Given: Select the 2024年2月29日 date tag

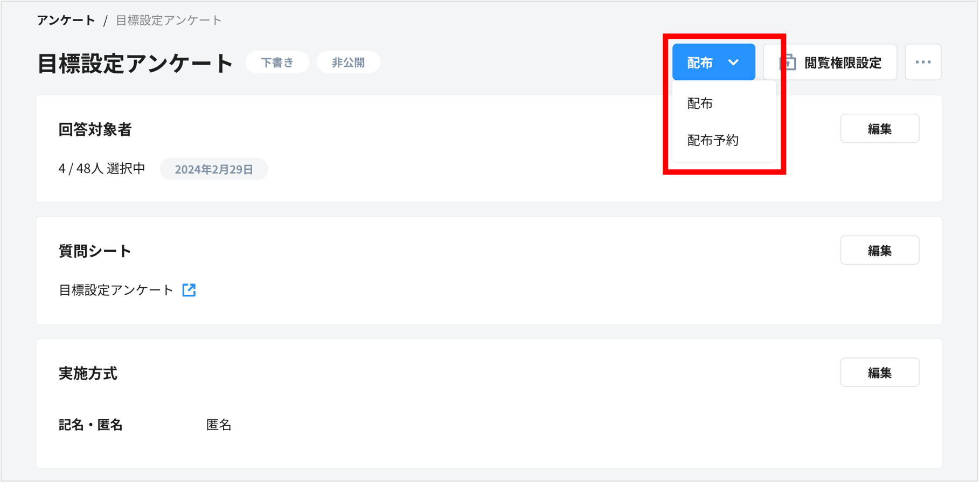Looking at the screenshot, I should click(x=214, y=169).
